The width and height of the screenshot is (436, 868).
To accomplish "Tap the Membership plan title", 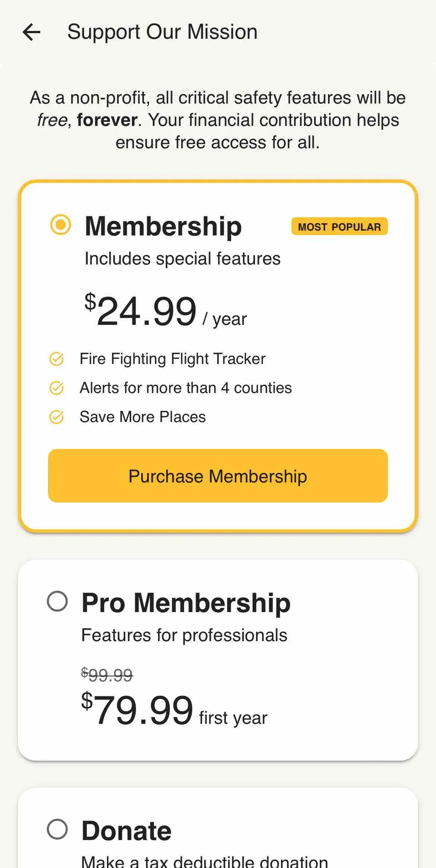I will pyautogui.click(x=163, y=226).
